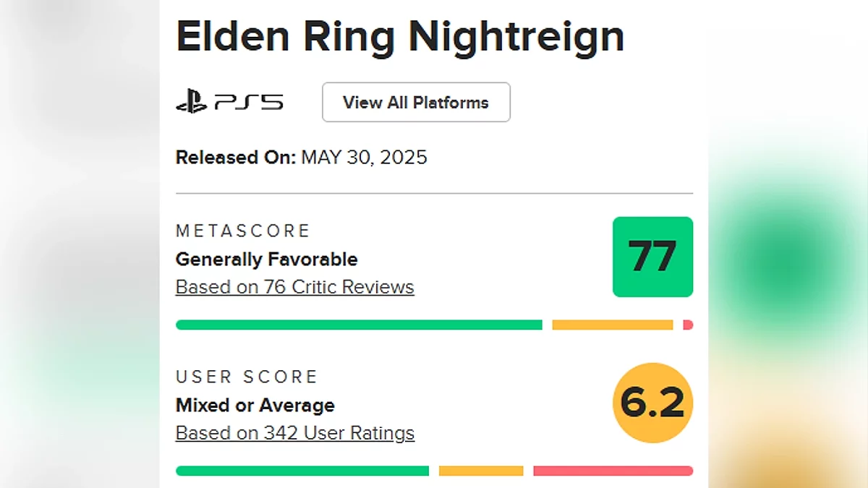Open the View All Platforms button
This screenshot has height=488, width=868.
[x=416, y=103]
